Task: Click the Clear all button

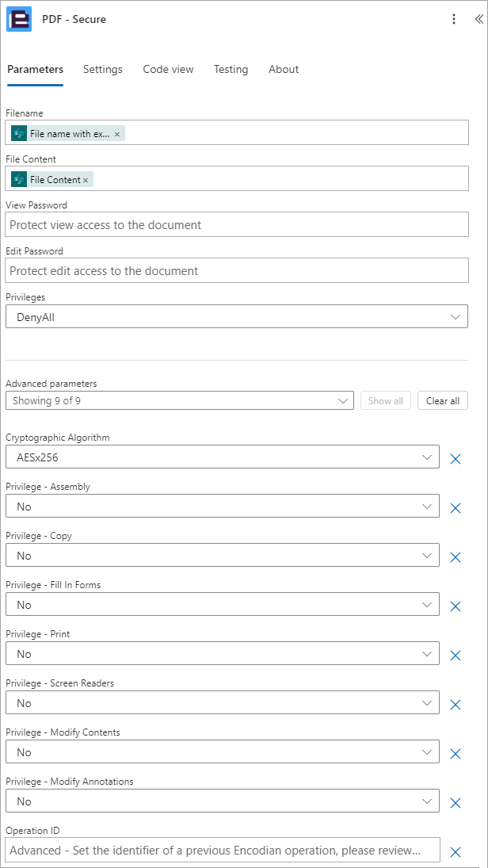Action: pyautogui.click(x=443, y=401)
